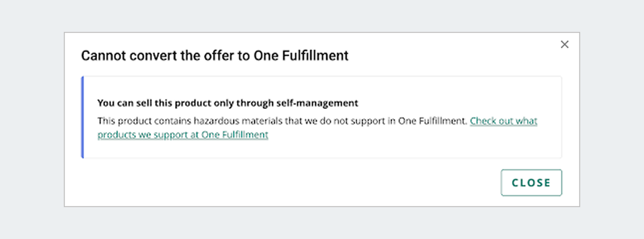
Task: Click the dialog title 'Cannot convert the offer'
Action: tap(215, 56)
